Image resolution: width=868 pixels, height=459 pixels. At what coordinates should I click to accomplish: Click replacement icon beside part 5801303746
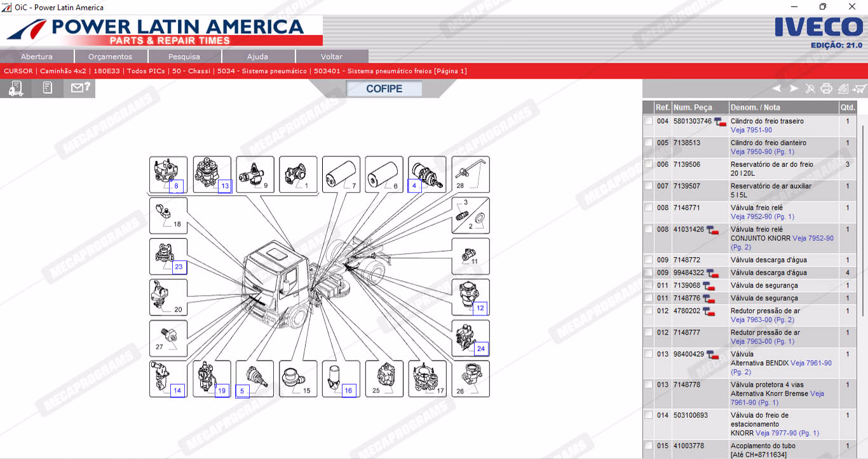720,122
